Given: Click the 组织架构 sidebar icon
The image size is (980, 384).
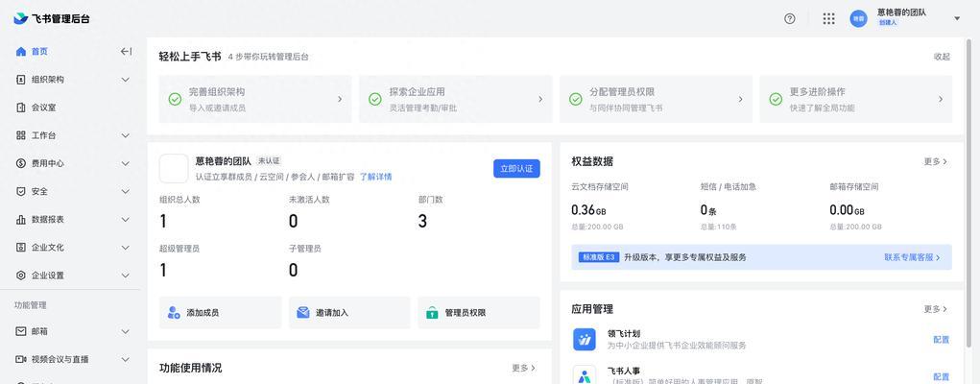Looking at the screenshot, I should point(20,80).
